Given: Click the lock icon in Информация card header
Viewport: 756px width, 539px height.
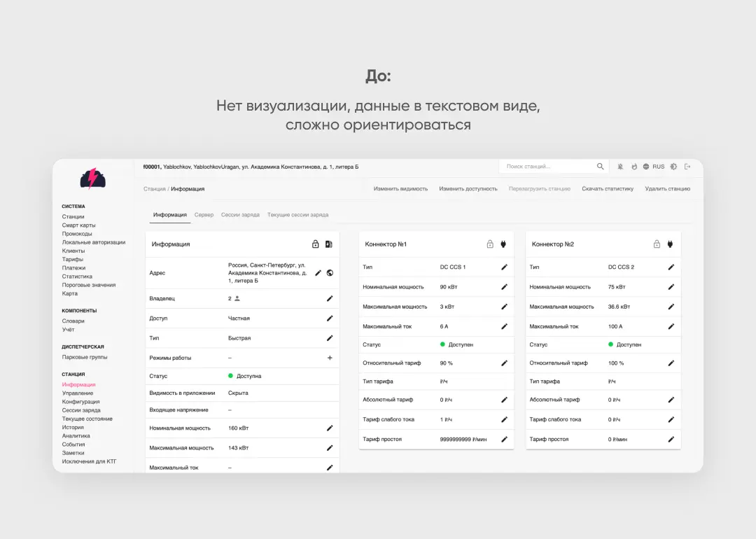Looking at the screenshot, I should click(315, 244).
